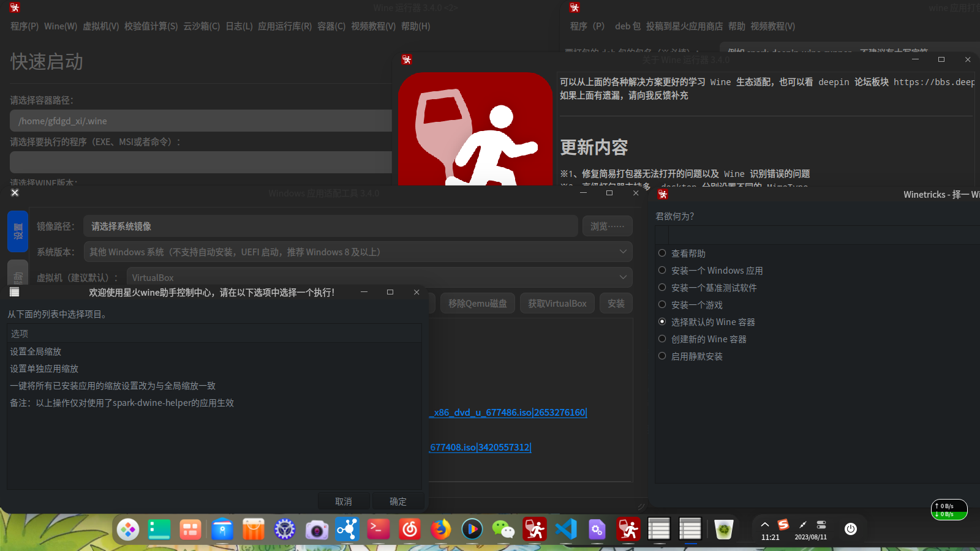Expand the 系统版本 dropdown
The height and width of the screenshot is (551, 980).
pos(358,252)
